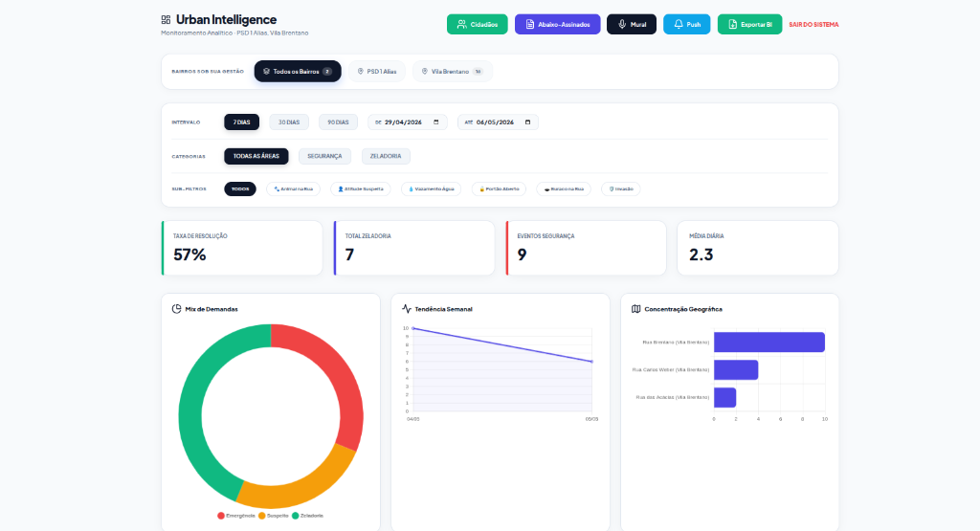Open the calendar icon of the DE date
Screen dimensions: 980x531
[436, 122]
